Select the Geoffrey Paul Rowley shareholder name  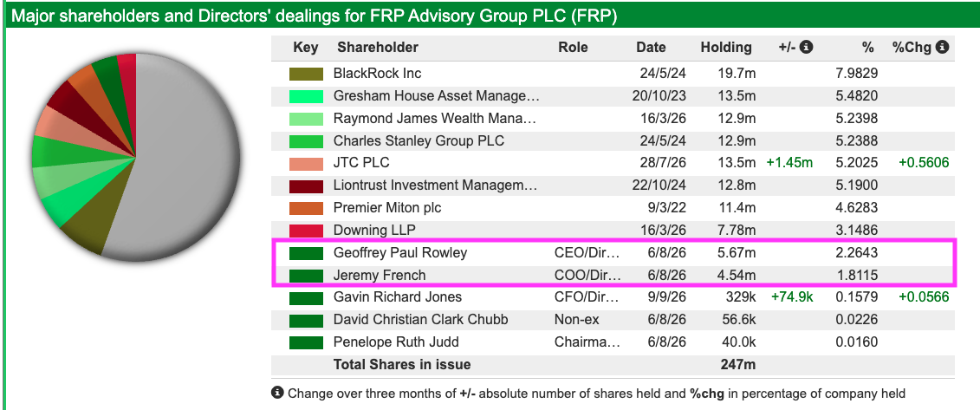tap(400, 253)
